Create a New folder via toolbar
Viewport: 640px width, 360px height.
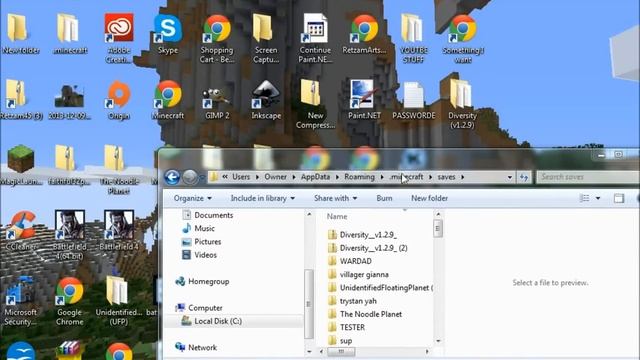[x=429, y=198]
